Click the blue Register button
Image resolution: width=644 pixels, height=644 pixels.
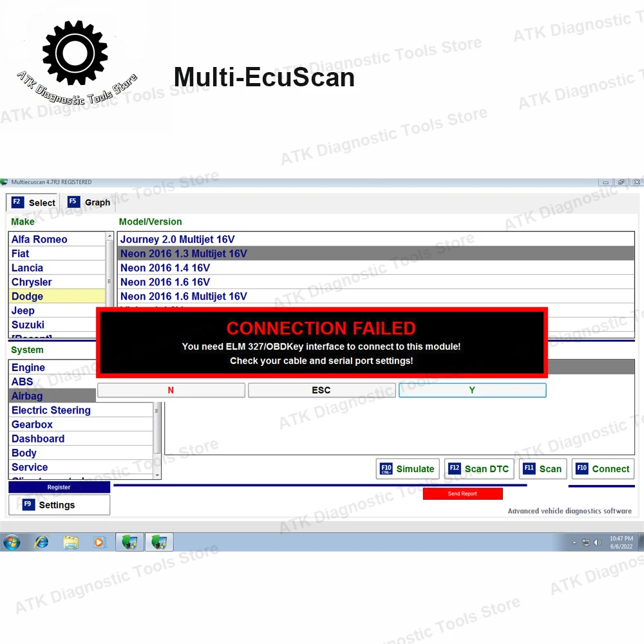point(59,487)
